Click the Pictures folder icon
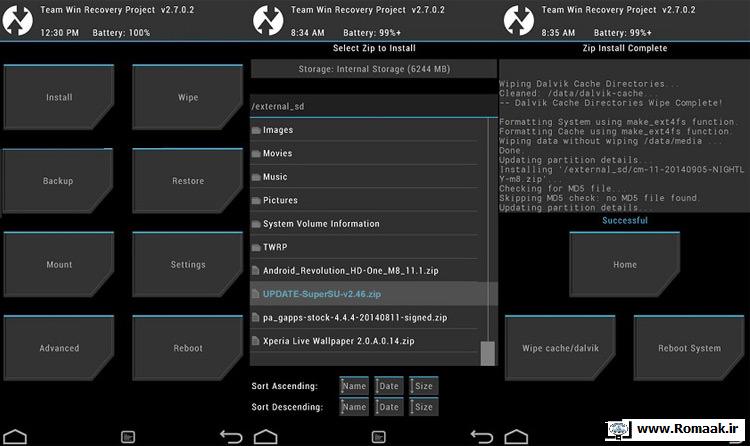 (x=256, y=201)
